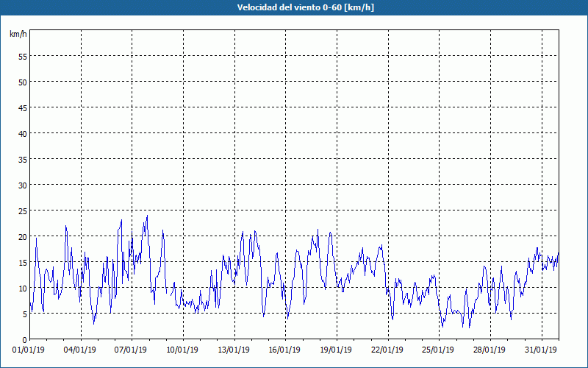The height and width of the screenshot is (368, 588).
Task: Select the y-axis value 50
Action: click(23, 82)
